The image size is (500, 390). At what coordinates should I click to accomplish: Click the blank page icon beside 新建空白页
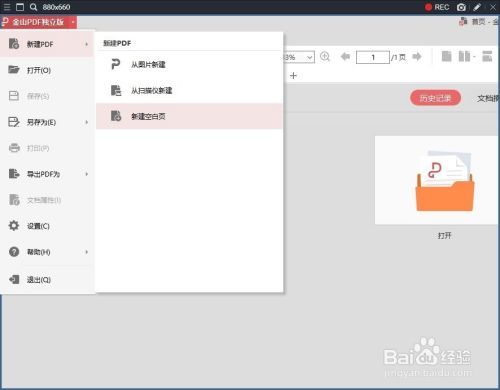click(x=116, y=116)
